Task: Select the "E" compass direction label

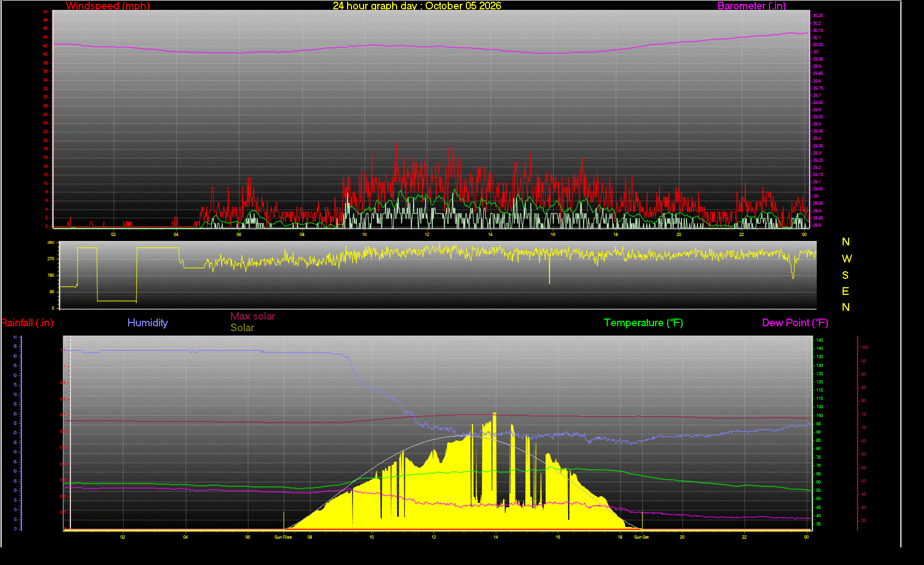Action: click(x=845, y=291)
